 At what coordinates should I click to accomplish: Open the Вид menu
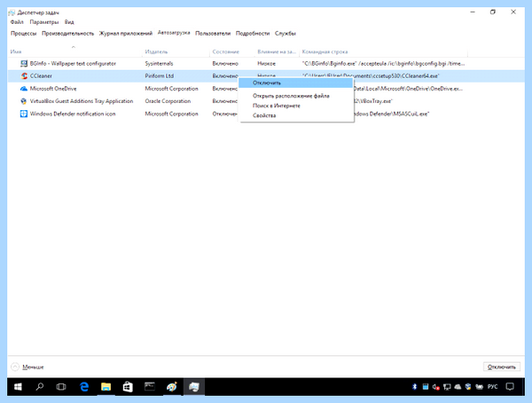click(x=69, y=22)
